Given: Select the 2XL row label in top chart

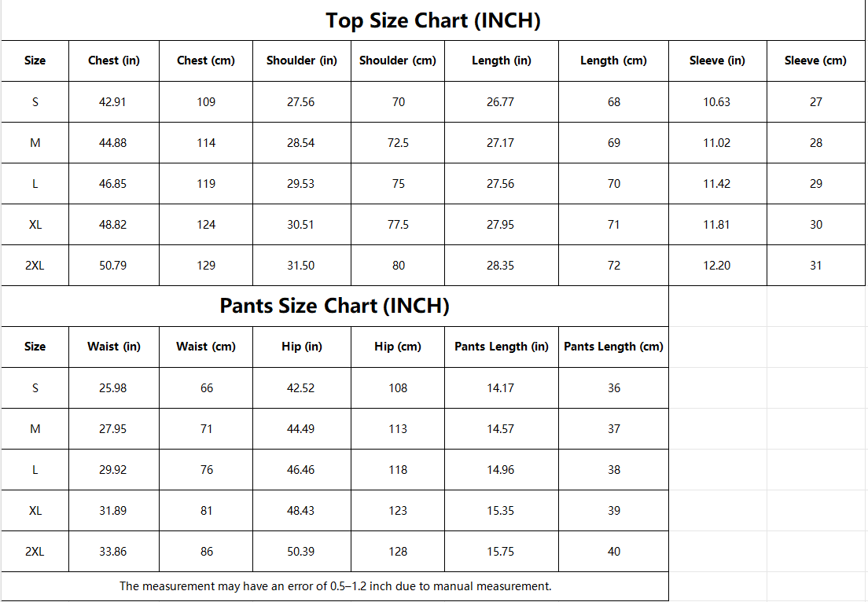Looking at the screenshot, I should coord(35,266).
